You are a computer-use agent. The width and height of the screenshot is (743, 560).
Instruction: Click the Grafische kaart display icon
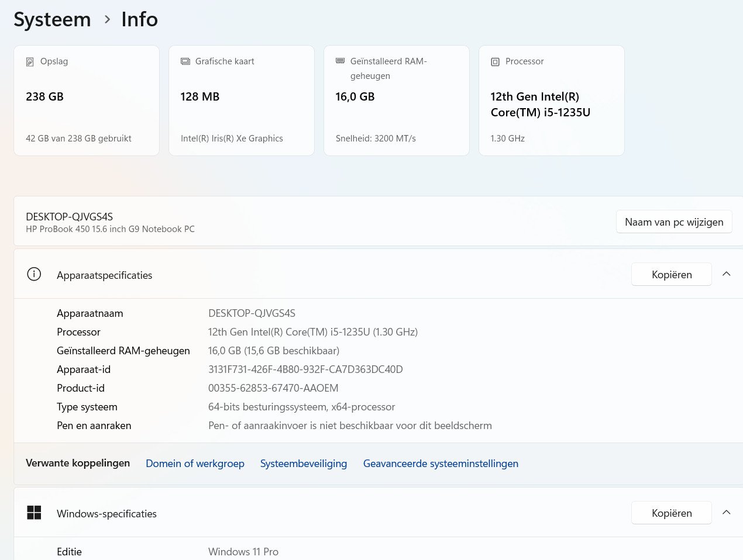click(185, 61)
